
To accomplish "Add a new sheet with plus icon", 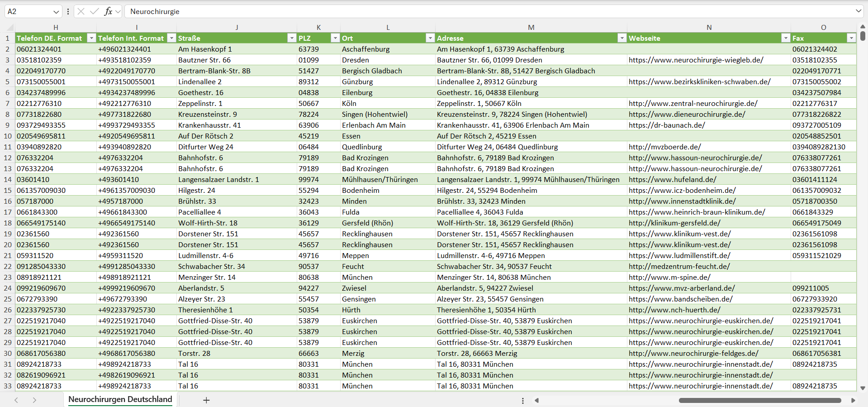I will (206, 400).
